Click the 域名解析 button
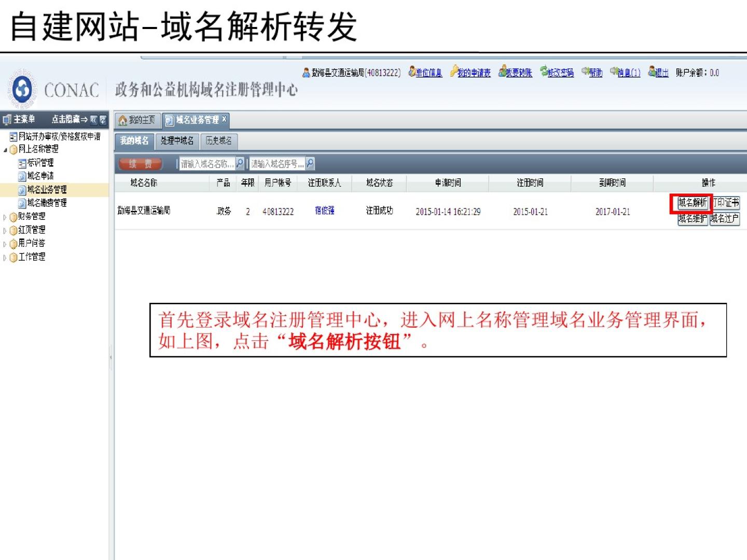This screenshot has width=747, height=560. click(692, 203)
